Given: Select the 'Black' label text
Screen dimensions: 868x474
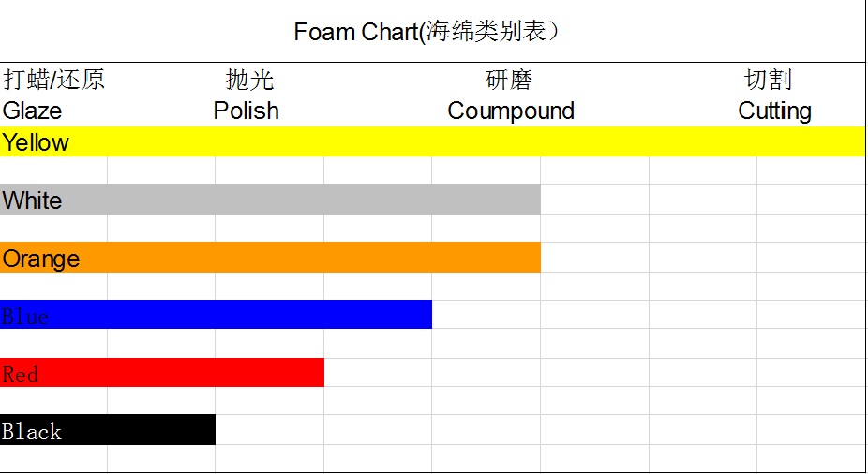Looking at the screenshot, I should coord(32,432).
